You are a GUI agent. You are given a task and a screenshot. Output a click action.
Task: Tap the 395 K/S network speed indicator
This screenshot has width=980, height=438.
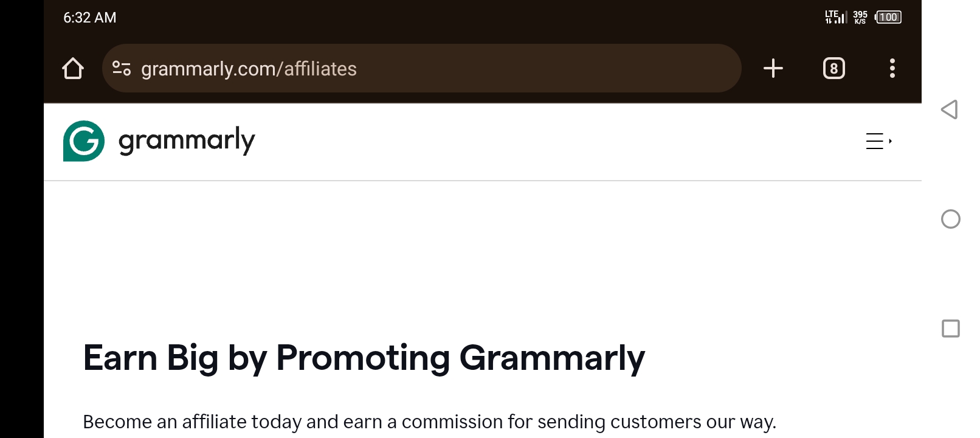tap(860, 17)
